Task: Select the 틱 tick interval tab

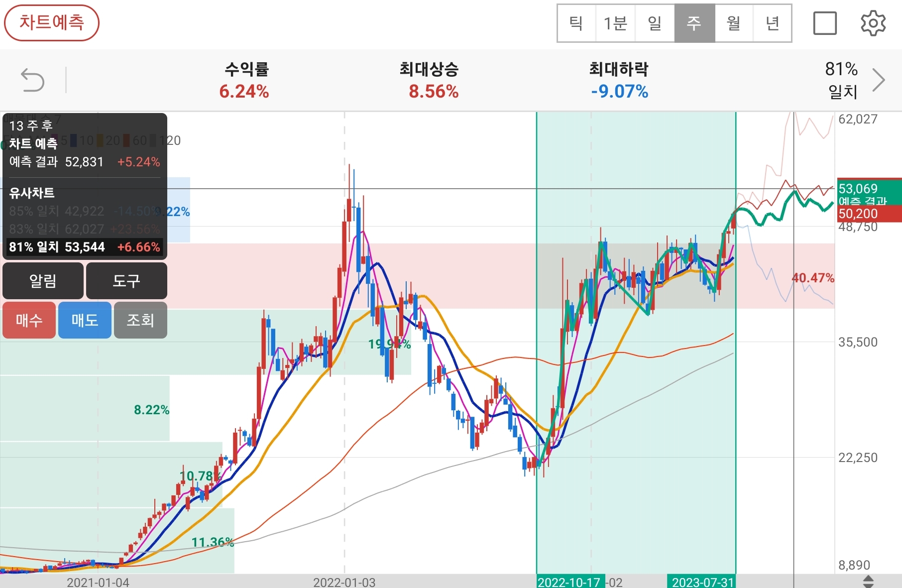Action: (x=576, y=23)
